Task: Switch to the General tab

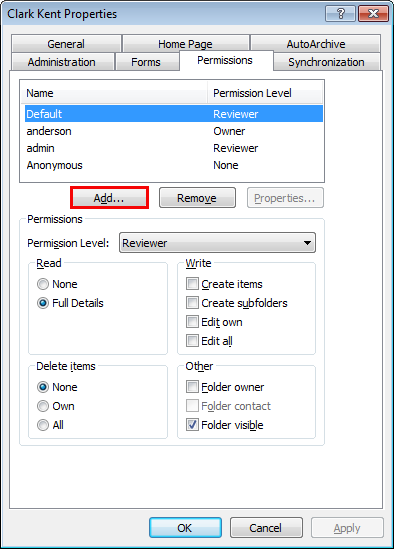Action: pos(66,44)
